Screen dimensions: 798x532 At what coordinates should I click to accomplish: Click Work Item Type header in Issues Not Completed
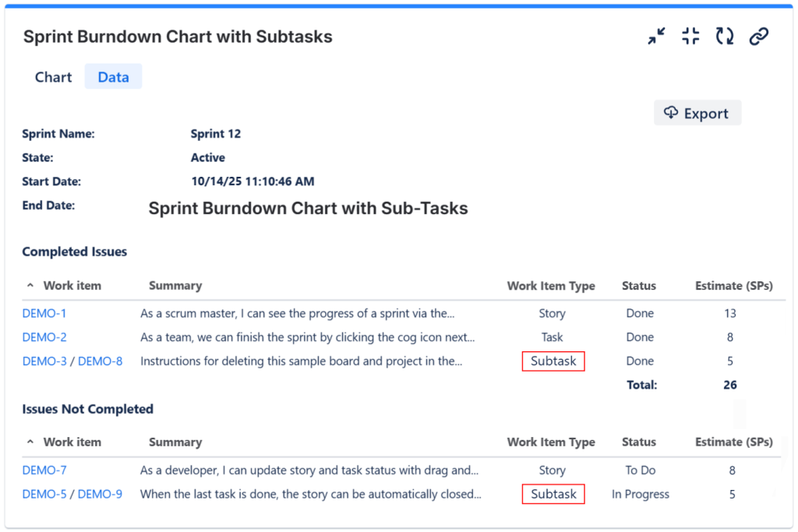coord(551,442)
